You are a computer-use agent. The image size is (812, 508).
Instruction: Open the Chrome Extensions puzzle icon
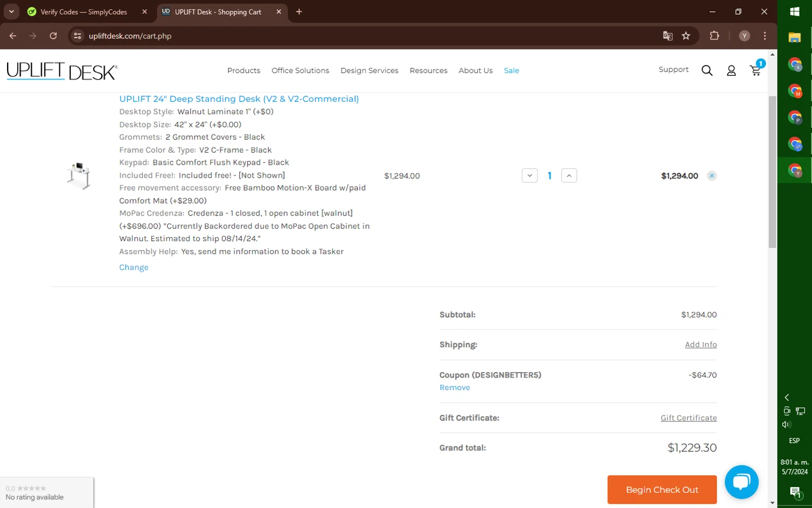pos(715,36)
